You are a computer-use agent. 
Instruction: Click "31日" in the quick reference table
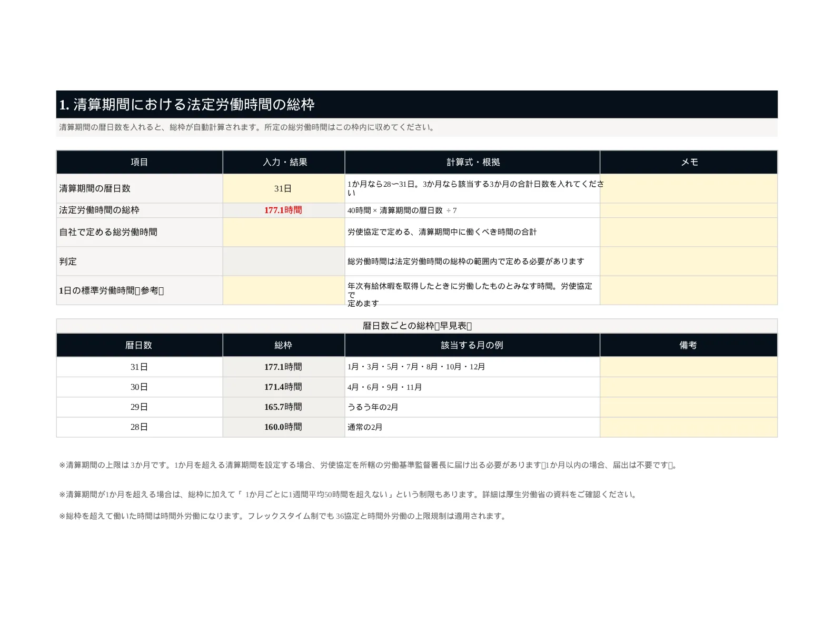(x=140, y=367)
